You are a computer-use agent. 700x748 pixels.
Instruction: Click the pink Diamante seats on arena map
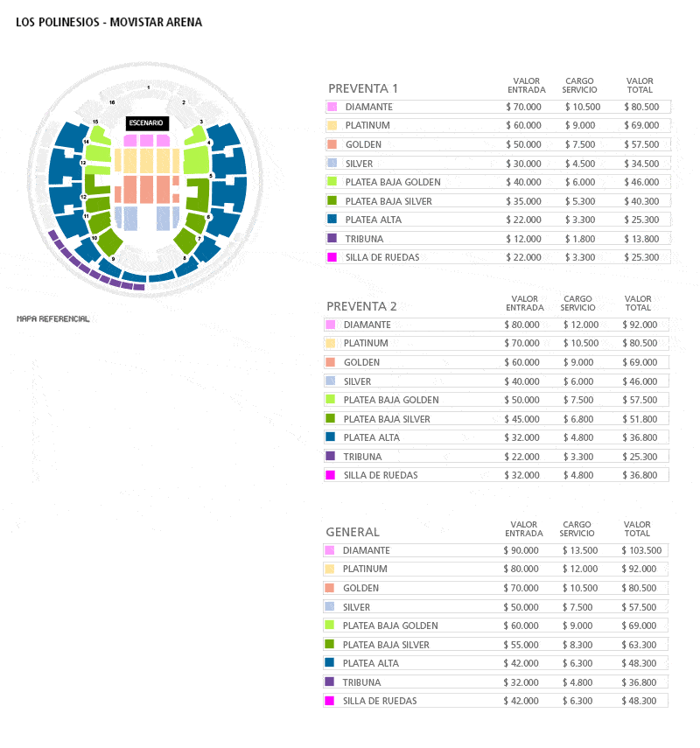pyautogui.click(x=146, y=140)
